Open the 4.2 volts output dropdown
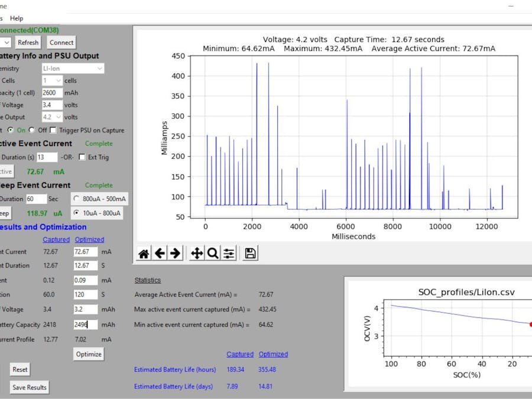This screenshot has width=532, height=399. tap(52, 117)
